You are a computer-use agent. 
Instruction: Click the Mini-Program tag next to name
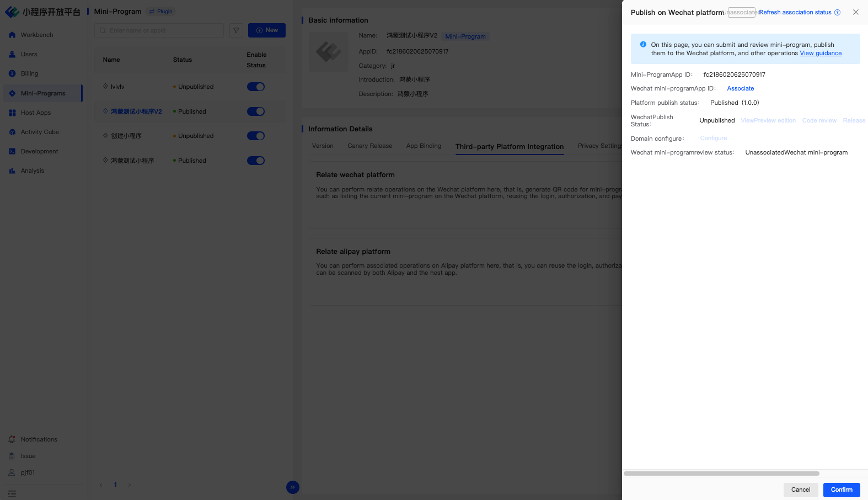click(465, 36)
